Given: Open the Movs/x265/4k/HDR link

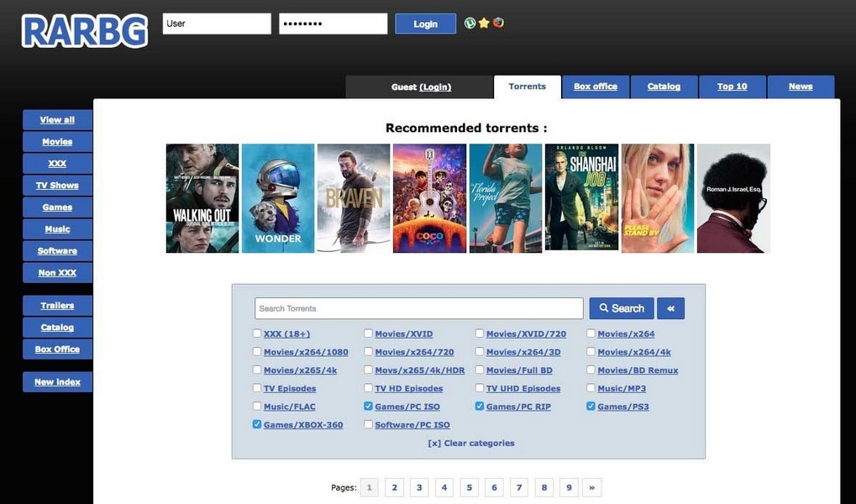Looking at the screenshot, I should pyautogui.click(x=420, y=370).
